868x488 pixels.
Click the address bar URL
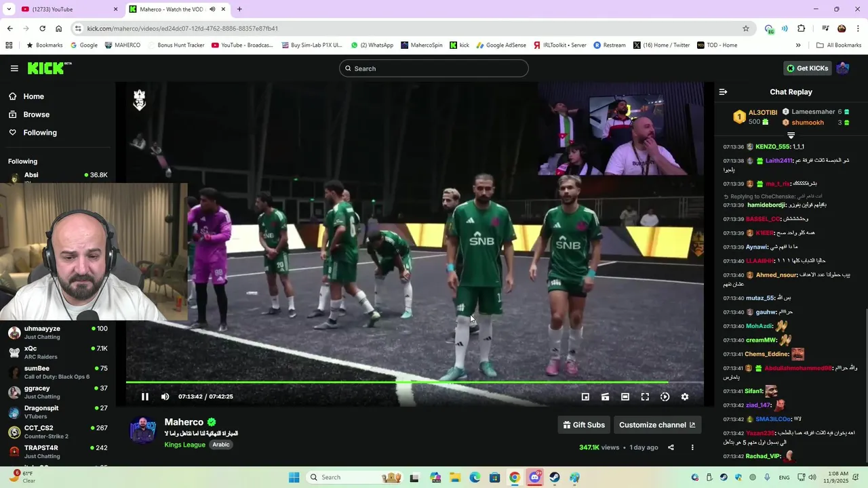(x=182, y=28)
